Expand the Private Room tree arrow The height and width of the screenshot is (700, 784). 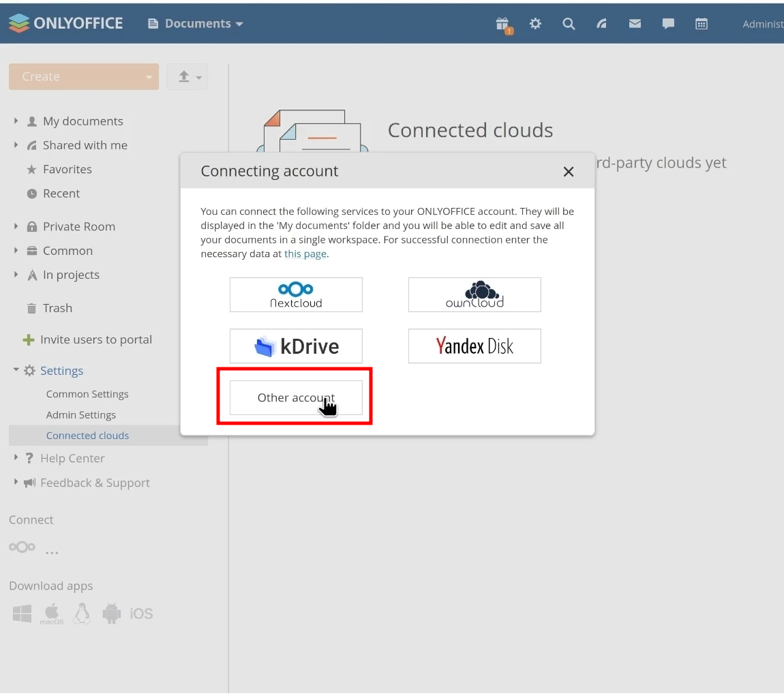(16, 226)
